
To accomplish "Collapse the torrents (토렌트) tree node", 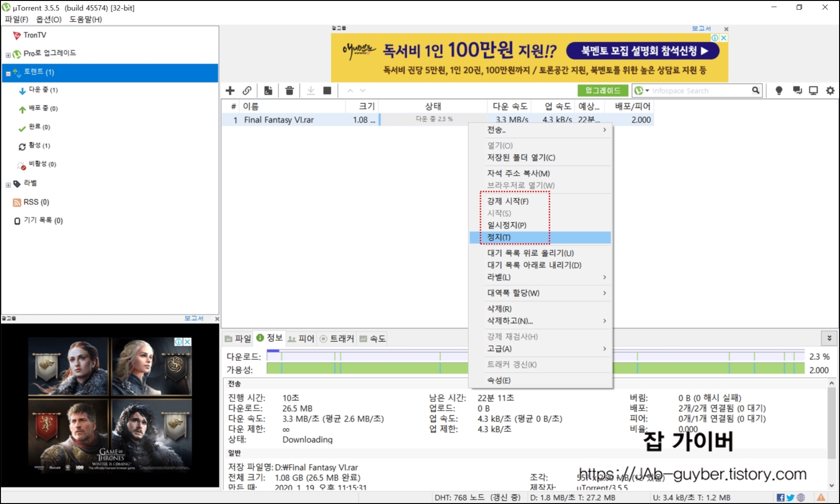I will [8, 74].
